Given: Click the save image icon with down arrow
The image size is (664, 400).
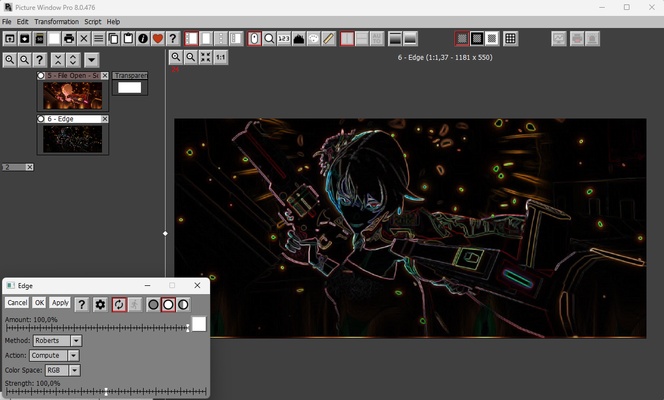Looking at the screenshot, I should [x=25, y=39].
